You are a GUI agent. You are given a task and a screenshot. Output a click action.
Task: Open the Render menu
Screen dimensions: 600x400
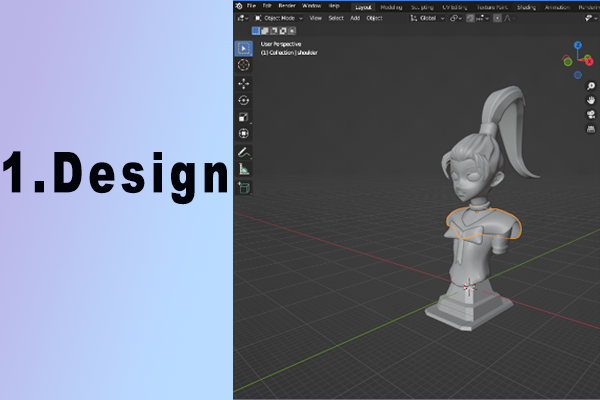(284, 5)
